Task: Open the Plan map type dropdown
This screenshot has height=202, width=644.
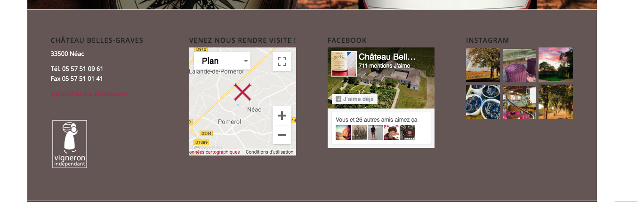Action: coord(222,61)
